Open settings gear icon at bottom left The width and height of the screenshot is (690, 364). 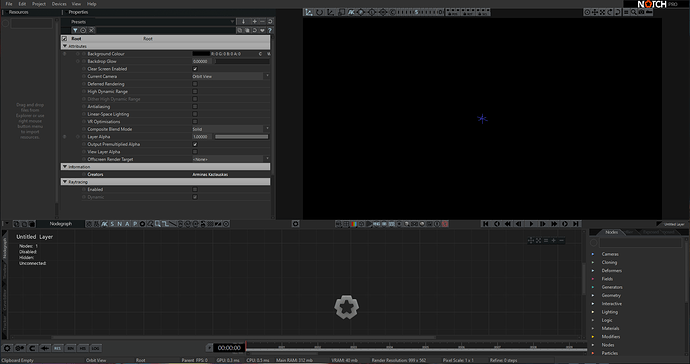point(7,348)
